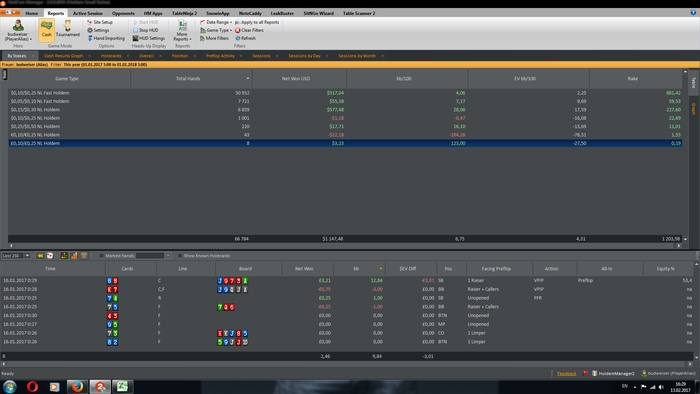Refresh the report data
The image size is (700, 394).
click(246, 38)
